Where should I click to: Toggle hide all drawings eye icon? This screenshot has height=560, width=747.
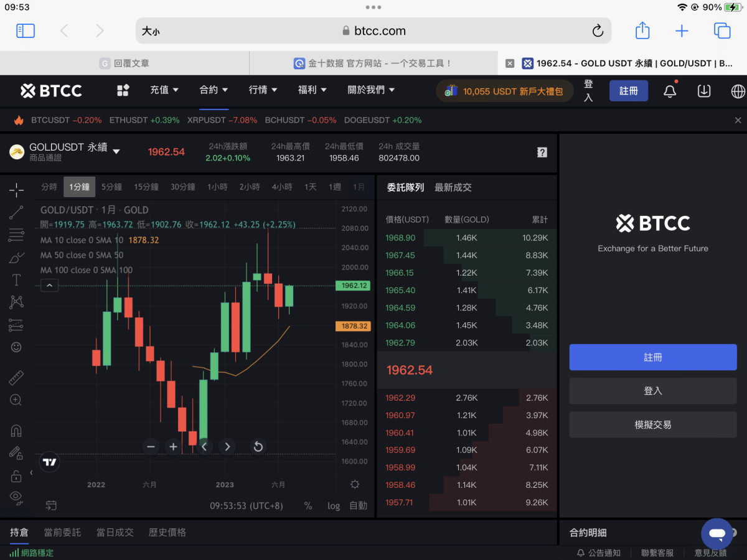point(16,497)
